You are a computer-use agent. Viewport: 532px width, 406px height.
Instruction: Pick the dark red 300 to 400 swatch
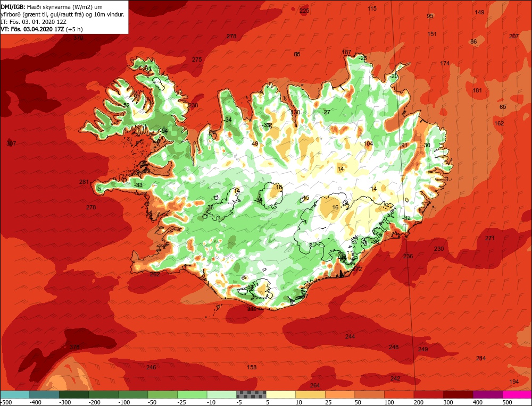(x=458, y=394)
